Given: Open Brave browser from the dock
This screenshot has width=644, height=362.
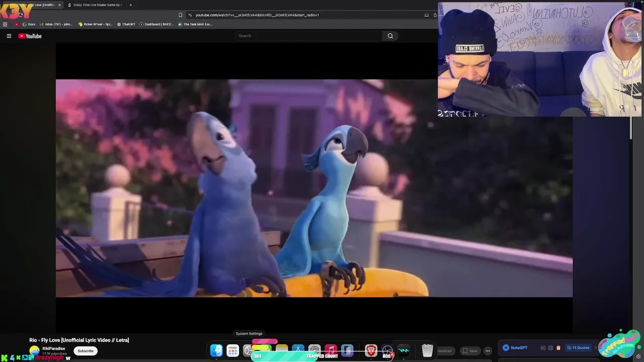Looking at the screenshot, I should point(371,350).
